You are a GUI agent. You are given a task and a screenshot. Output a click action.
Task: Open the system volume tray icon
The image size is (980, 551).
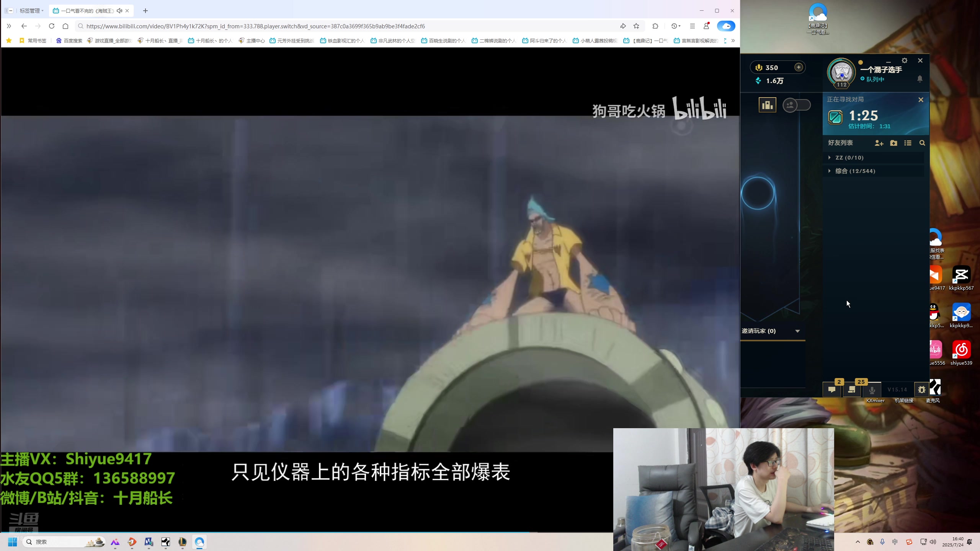(933, 542)
